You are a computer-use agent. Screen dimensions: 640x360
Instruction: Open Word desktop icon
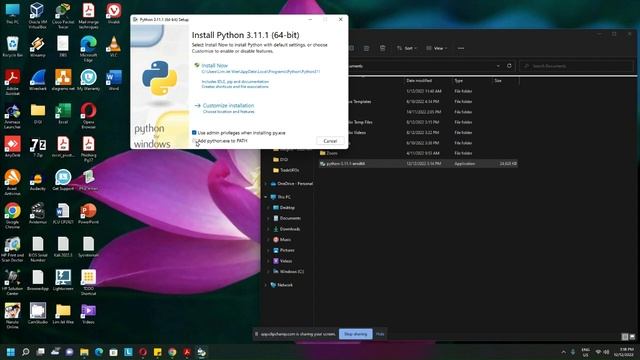pos(113,80)
